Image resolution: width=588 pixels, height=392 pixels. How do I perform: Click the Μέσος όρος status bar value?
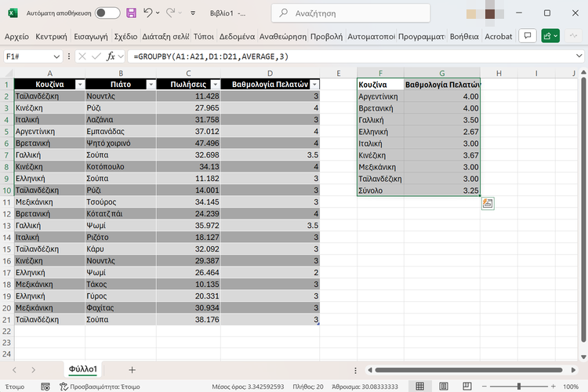(248, 387)
